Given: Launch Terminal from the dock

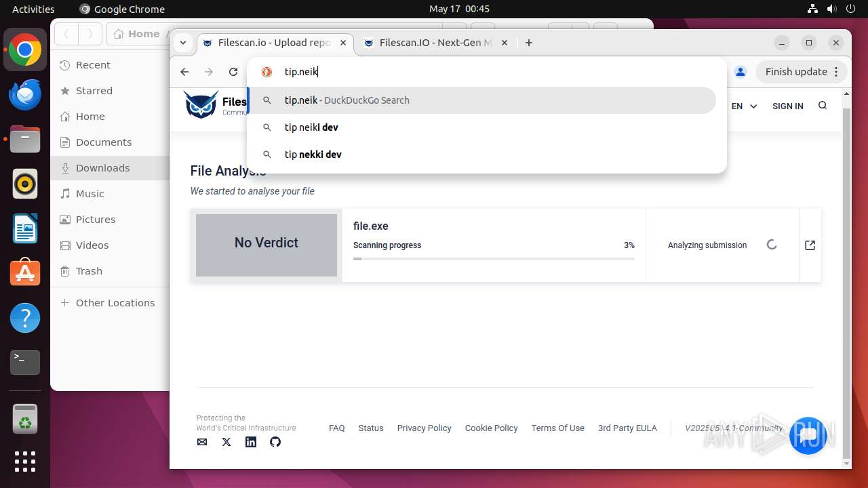Looking at the screenshot, I should pos(25,363).
